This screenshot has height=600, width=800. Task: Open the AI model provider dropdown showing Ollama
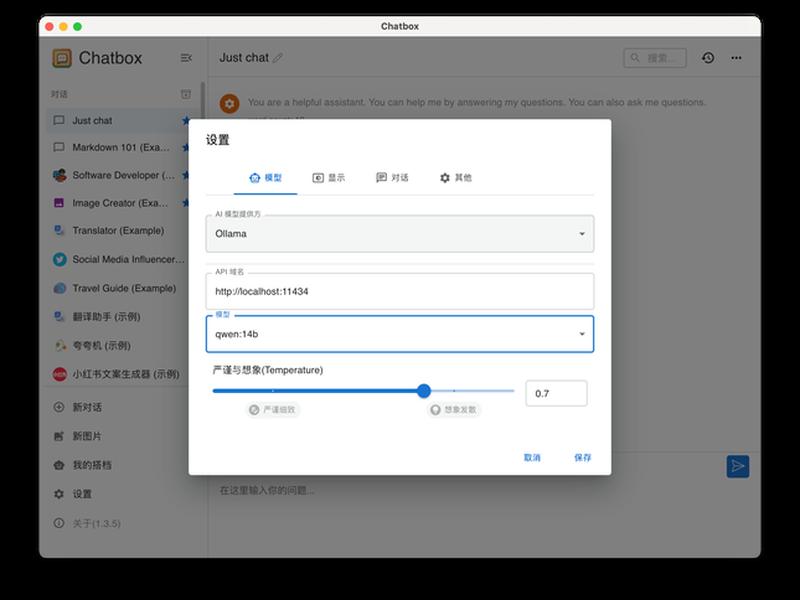coord(399,234)
